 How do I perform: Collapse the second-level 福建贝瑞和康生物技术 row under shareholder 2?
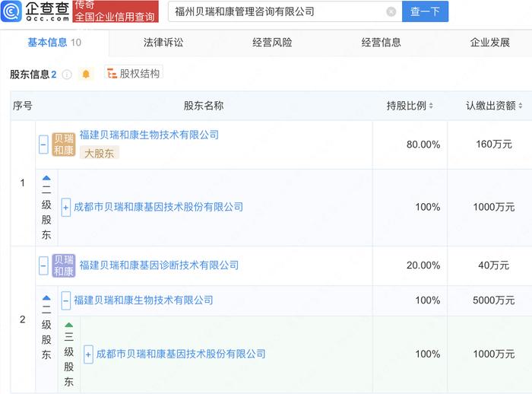click(66, 300)
